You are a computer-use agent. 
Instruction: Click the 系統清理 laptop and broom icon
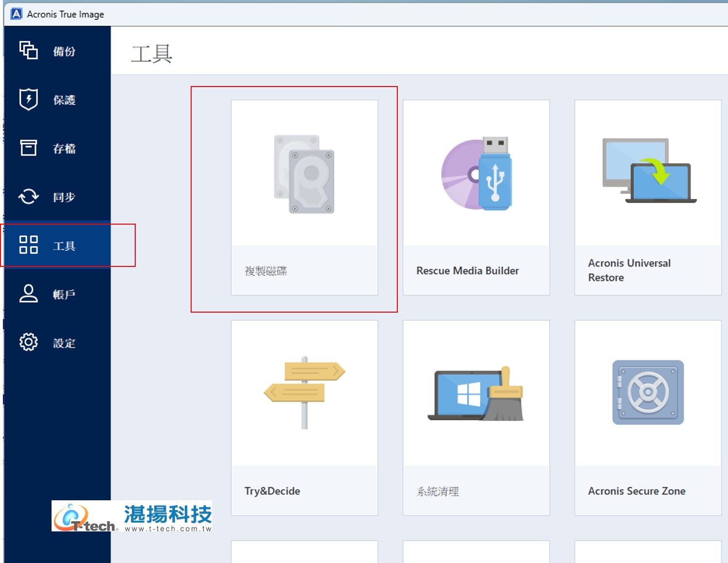pyautogui.click(x=476, y=394)
